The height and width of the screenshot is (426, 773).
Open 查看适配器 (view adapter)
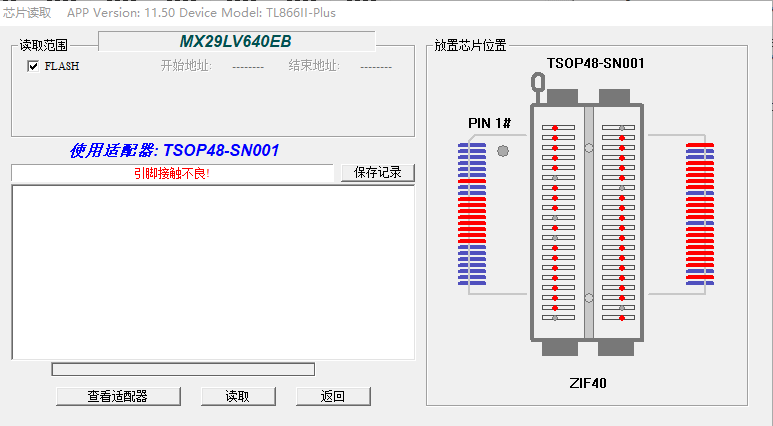pos(117,396)
